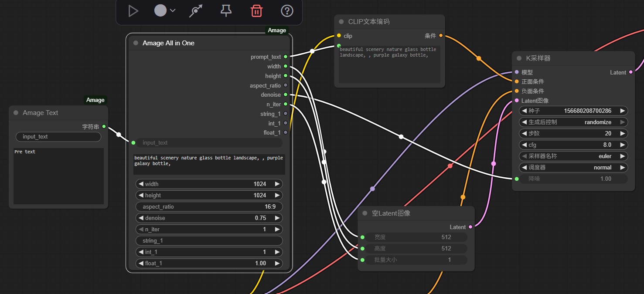Collapse the Amage All in One node
The image size is (644, 294).
point(136,43)
